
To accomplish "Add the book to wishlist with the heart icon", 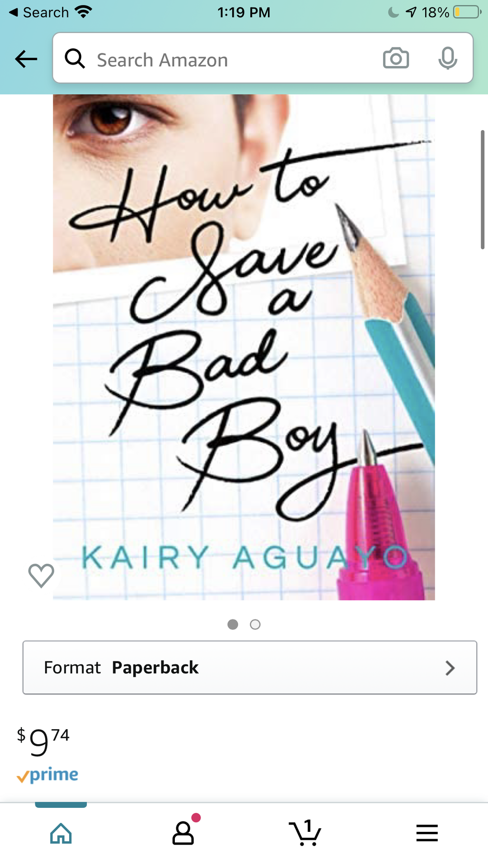I will 41,576.
